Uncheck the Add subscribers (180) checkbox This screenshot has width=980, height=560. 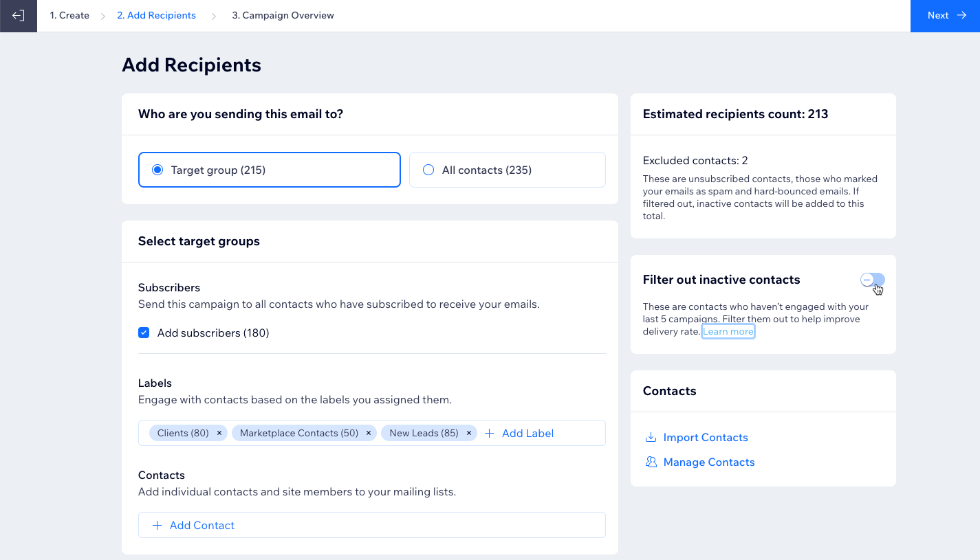(144, 333)
